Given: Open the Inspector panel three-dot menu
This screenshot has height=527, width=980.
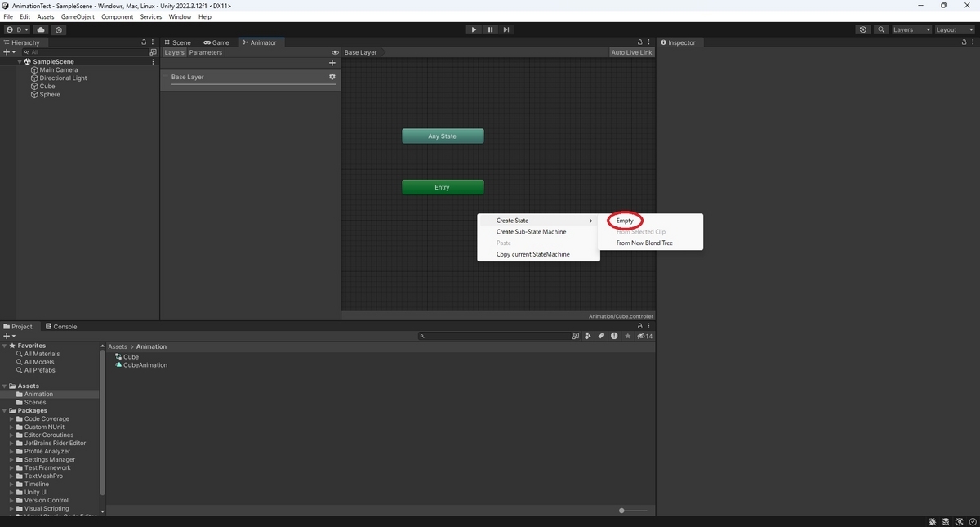Looking at the screenshot, I should [973, 42].
